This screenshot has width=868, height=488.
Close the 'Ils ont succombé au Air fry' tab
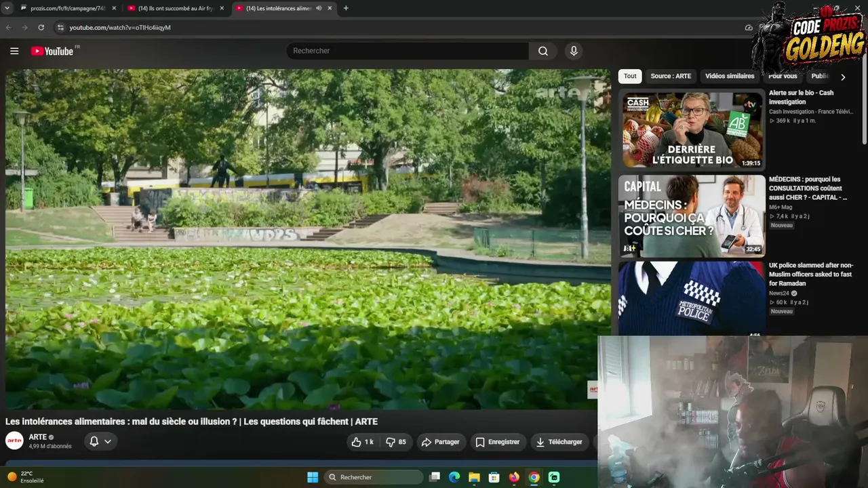click(x=222, y=8)
